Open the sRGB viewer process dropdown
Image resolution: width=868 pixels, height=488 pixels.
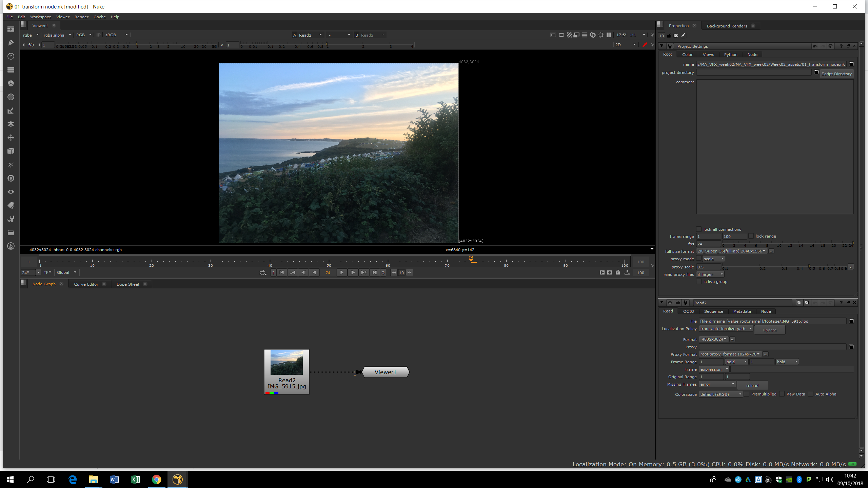[x=117, y=35]
